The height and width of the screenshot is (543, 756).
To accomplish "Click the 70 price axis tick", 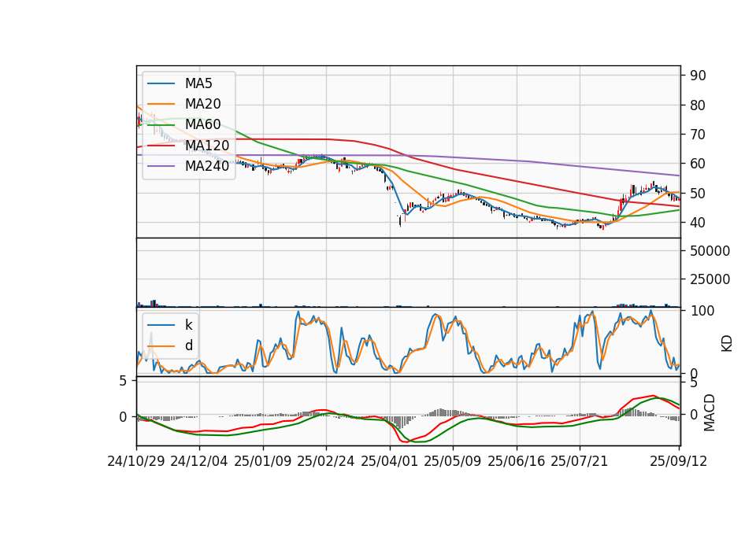I will [698, 135].
